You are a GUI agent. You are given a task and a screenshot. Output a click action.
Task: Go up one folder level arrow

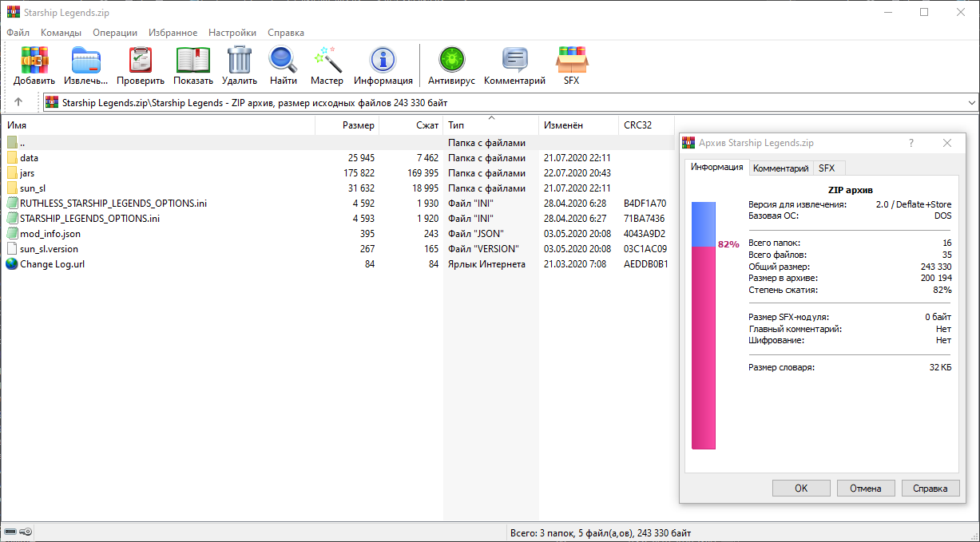(x=18, y=102)
